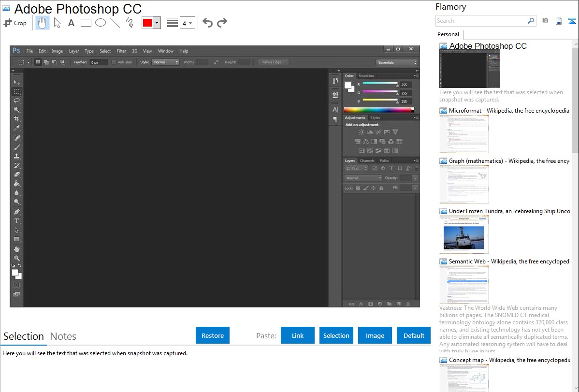
Task: Open the layer blend mode Normal dropdown
Action: [x=363, y=178]
